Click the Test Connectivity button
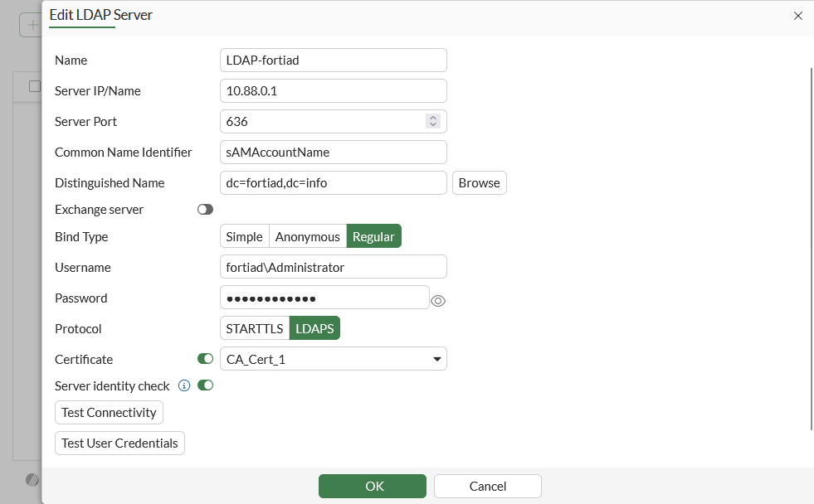Image resolution: width=814 pixels, height=504 pixels. pos(109,412)
